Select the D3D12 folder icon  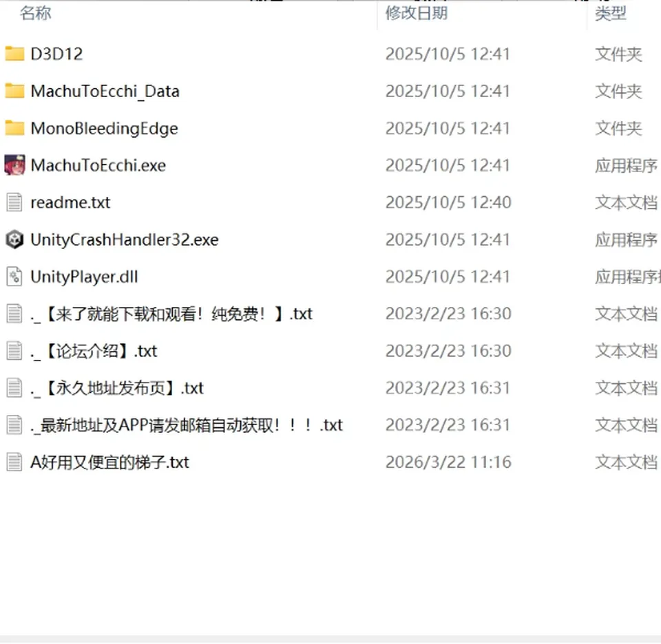click(14, 54)
